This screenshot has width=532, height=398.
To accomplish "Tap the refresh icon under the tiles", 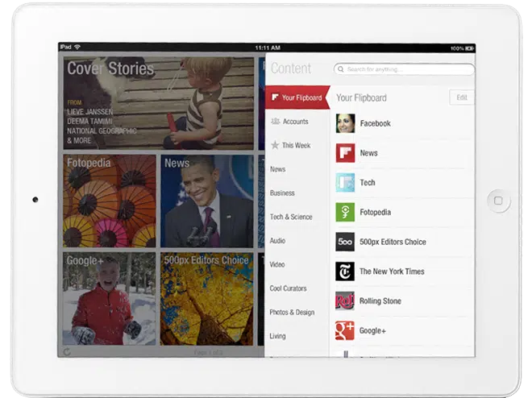I will [x=67, y=351].
